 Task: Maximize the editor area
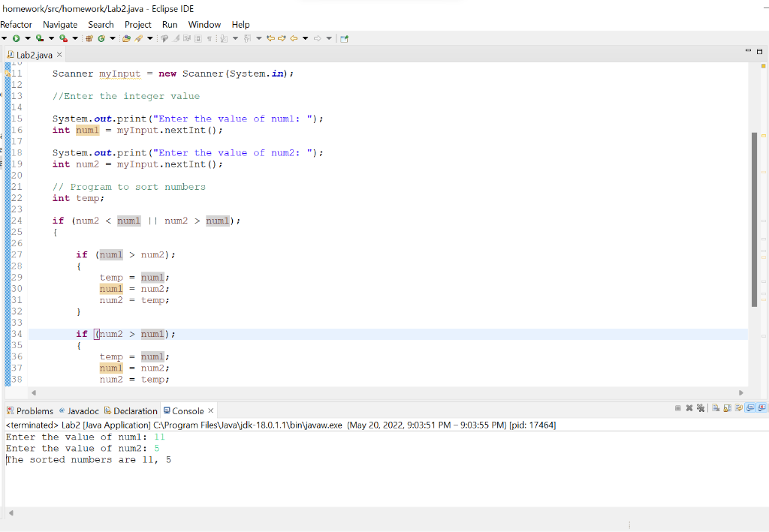point(760,51)
